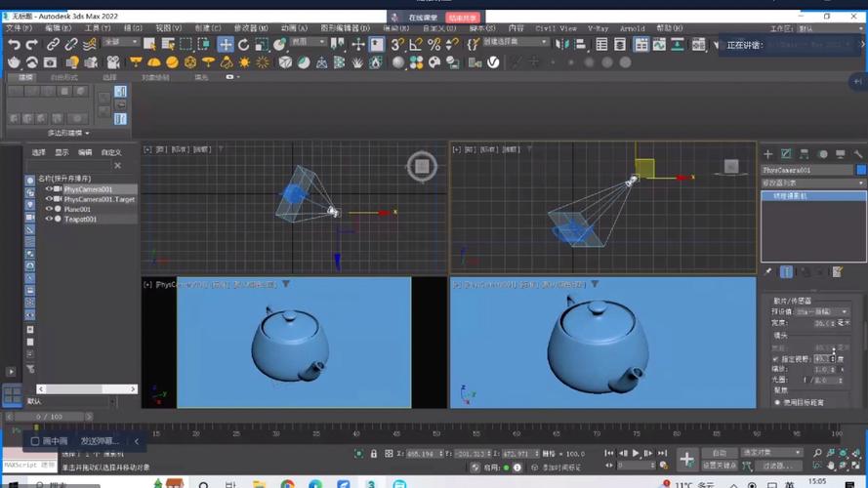
Task: Click the PhysCamera001 object color swatch
Action: point(861,170)
